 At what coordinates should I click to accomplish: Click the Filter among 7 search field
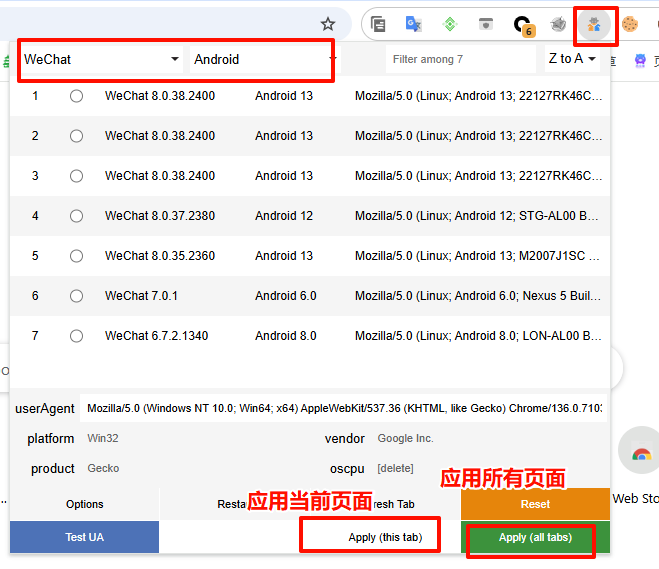point(461,59)
